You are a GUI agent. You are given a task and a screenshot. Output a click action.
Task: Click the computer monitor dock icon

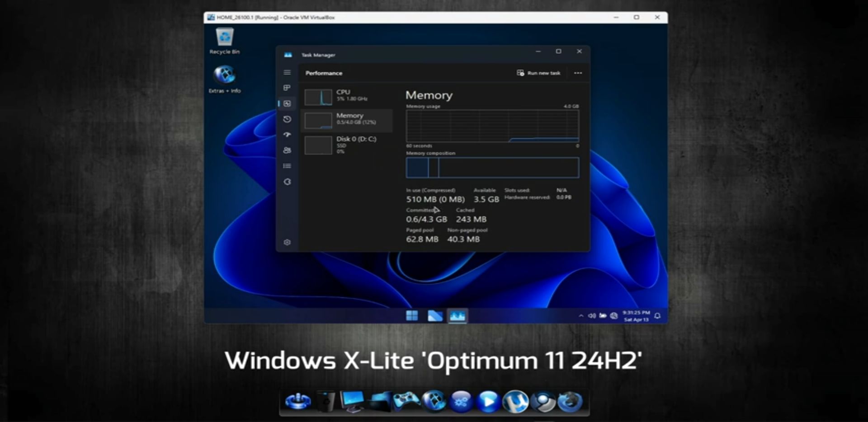pyautogui.click(x=352, y=401)
